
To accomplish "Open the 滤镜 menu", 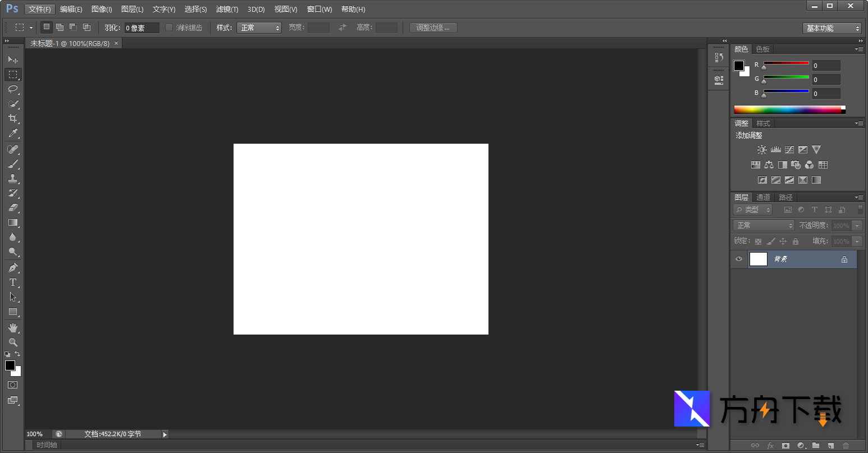I will [227, 9].
